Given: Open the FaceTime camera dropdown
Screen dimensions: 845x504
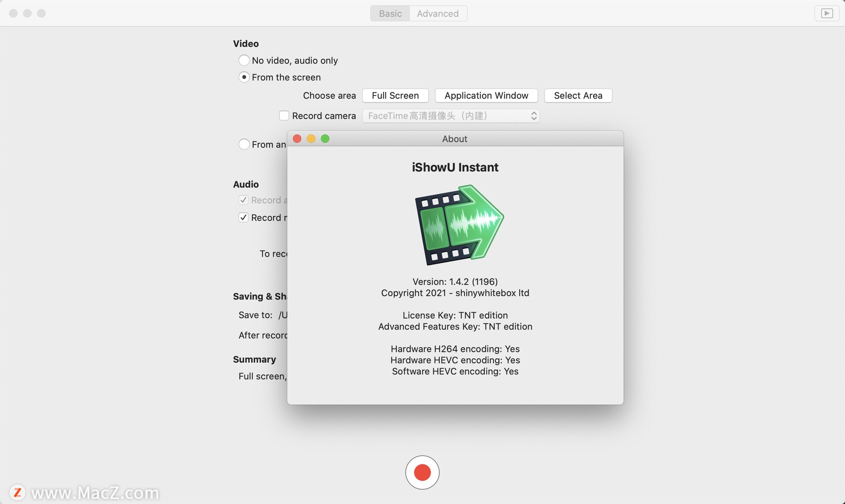Looking at the screenshot, I should [x=451, y=116].
